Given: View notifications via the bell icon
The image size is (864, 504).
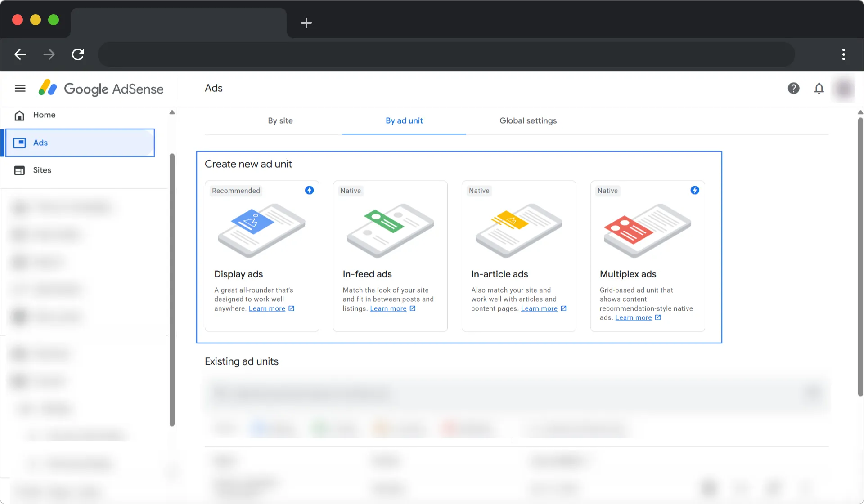Looking at the screenshot, I should pyautogui.click(x=819, y=88).
